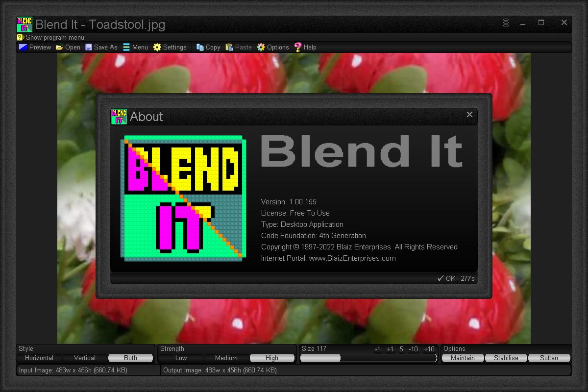This screenshot has width=588, height=392.
Task: Increase size with the +1 button
Action: pos(390,349)
